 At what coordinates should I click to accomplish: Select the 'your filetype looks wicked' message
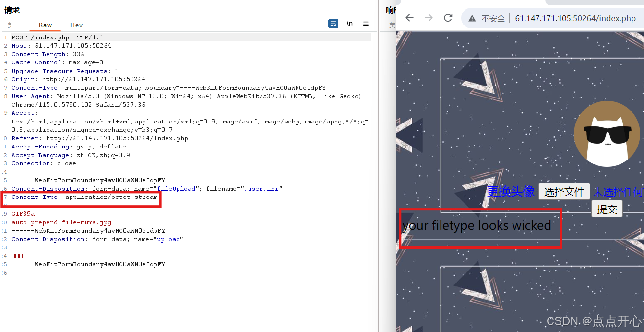point(477,225)
